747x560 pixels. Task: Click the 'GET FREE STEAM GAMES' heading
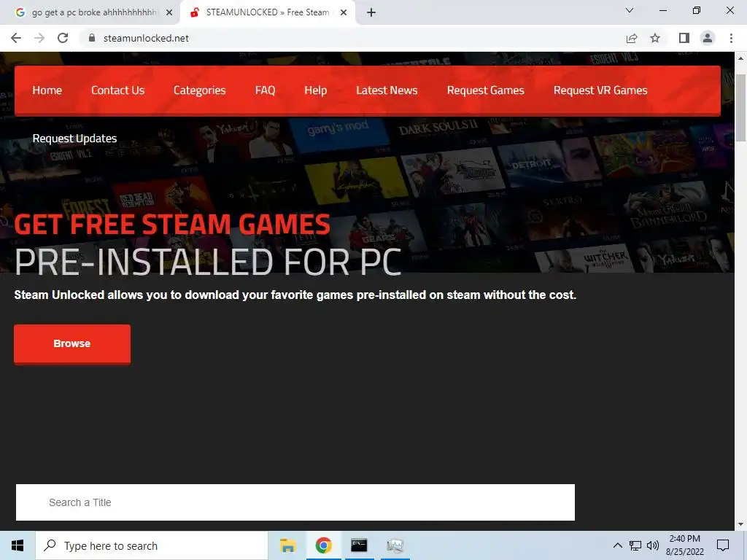172,225
